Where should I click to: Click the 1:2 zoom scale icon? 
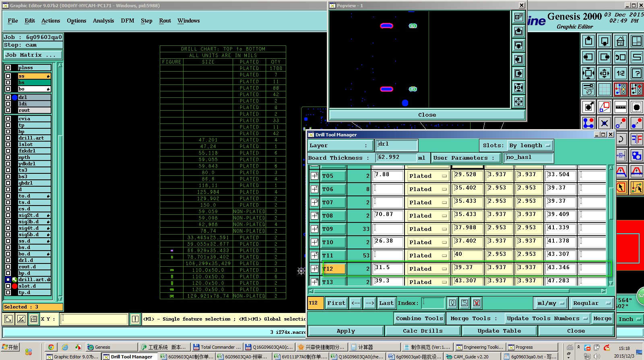tap(620, 73)
